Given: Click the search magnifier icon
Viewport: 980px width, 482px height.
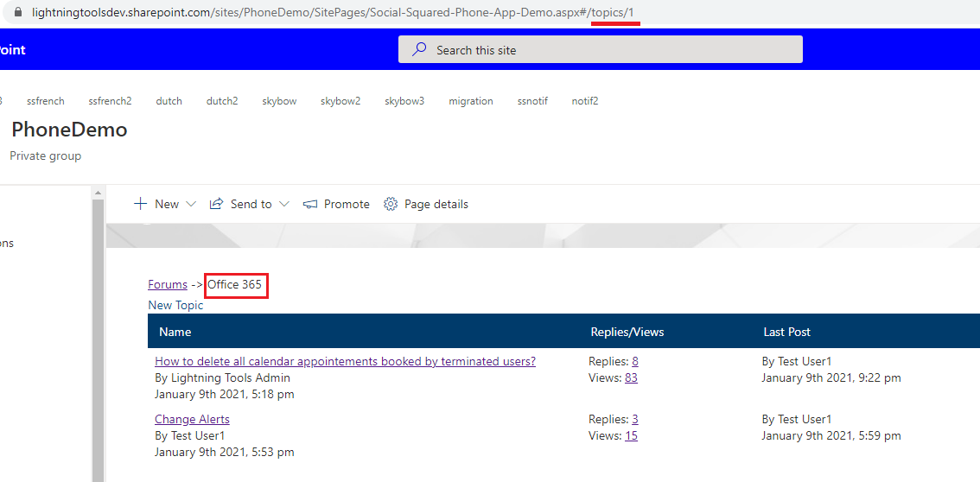Looking at the screenshot, I should pos(419,50).
